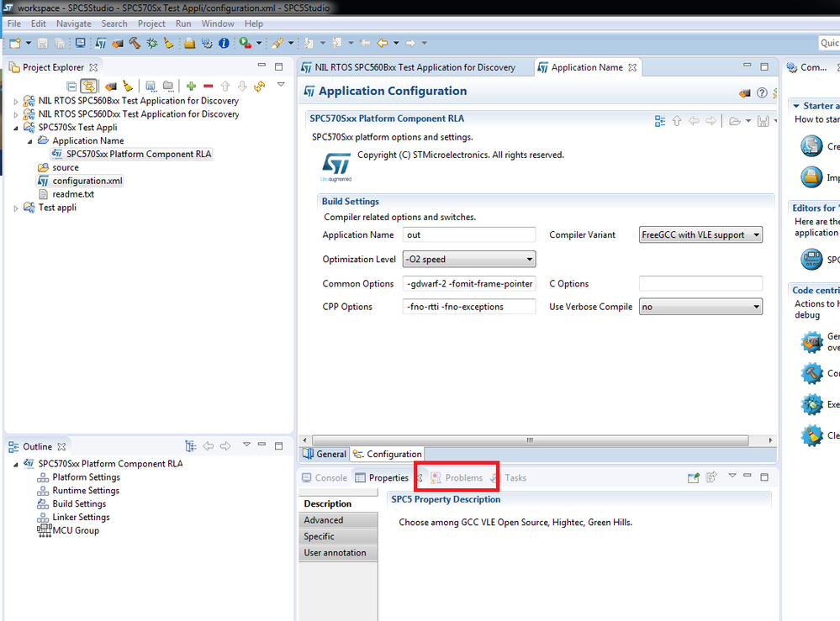Screen dimensions: 840x621
Task: Select MCU Group in Outline
Action: tap(68, 530)
